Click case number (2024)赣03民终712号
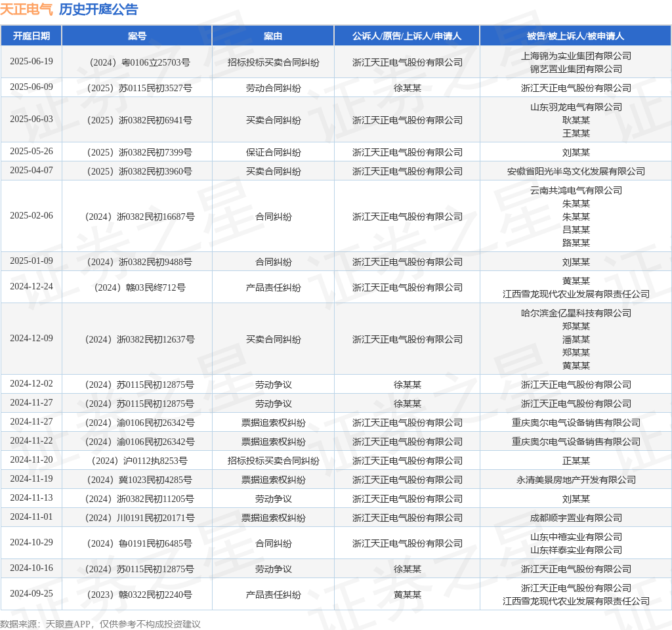Screen dimensions: 672x630 point(137,287)
